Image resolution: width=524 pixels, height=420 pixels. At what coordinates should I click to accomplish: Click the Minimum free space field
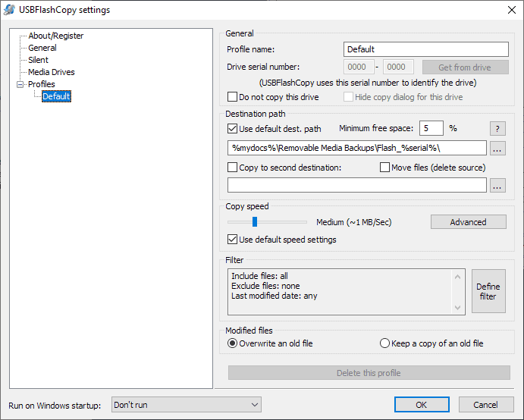[x=431, y=128]
